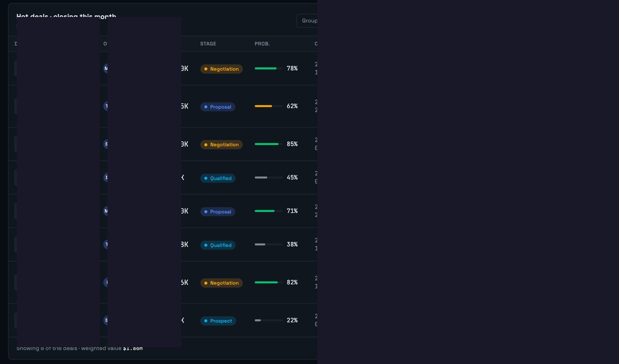Screen dimensions: 619x364
Task: Click the 71% probability value
Action: (x=292, y=211)
